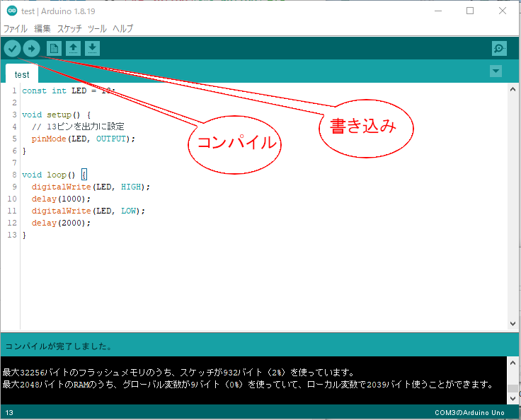521x420 pixels.
Task: Click the Upload arrow button
Action: pyautogui.click(x=31, y=48)
